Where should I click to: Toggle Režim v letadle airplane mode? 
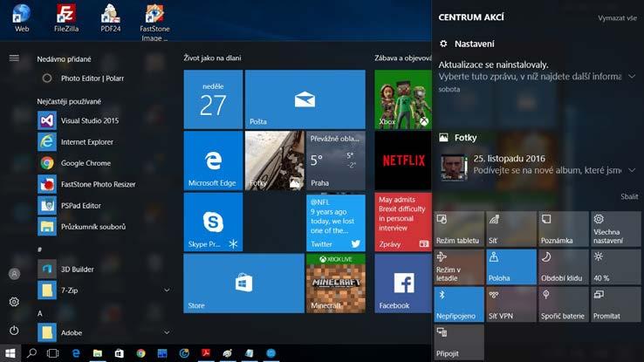(x=459, y=267)
